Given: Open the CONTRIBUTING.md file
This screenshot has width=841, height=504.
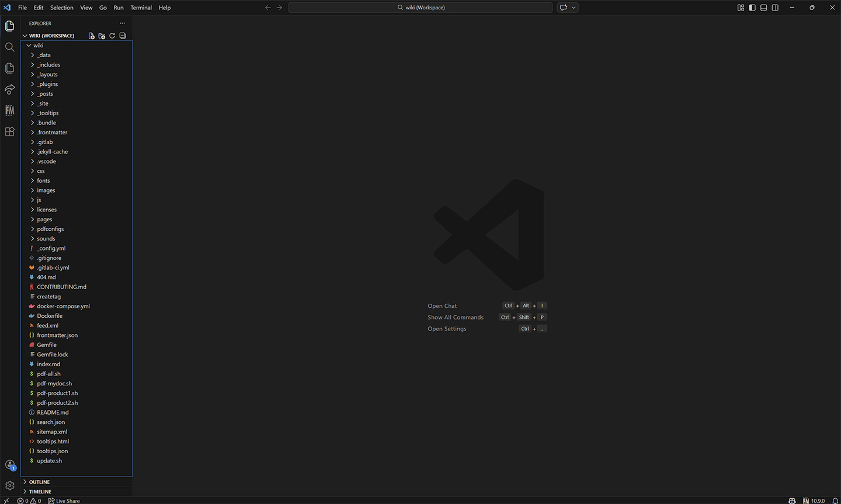Looking at the screenshot, I should point(77,287).
